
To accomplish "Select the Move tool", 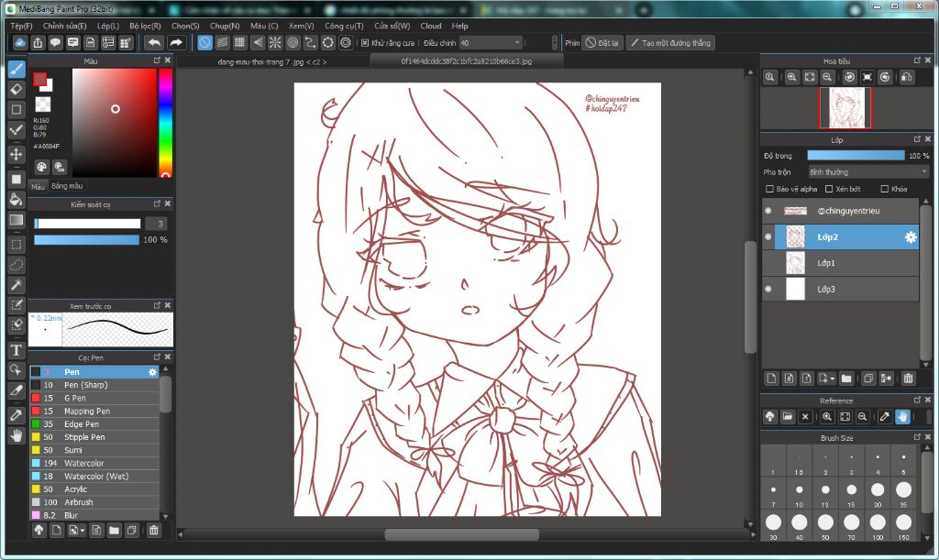I will pyautogui.click(x=17, y=154).
